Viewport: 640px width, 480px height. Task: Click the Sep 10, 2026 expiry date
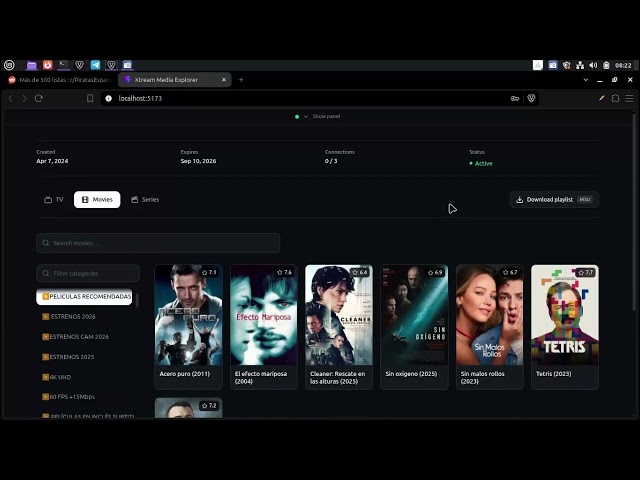click(198, 161)
